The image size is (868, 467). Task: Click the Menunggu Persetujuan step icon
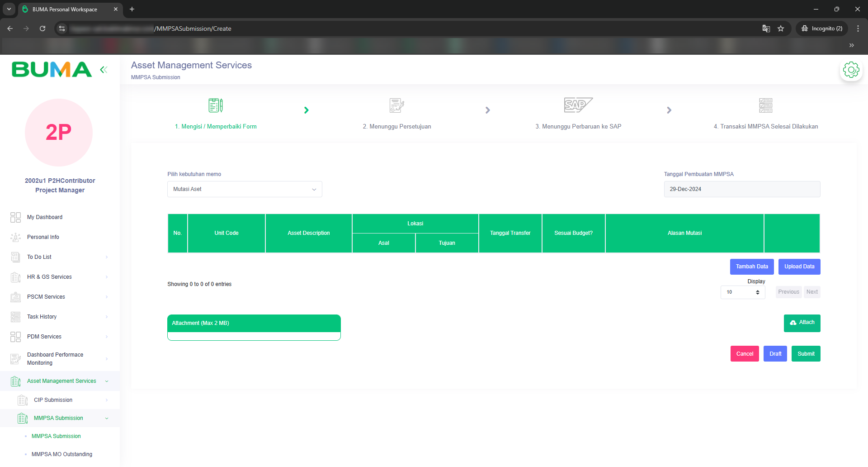pos(396,105)
